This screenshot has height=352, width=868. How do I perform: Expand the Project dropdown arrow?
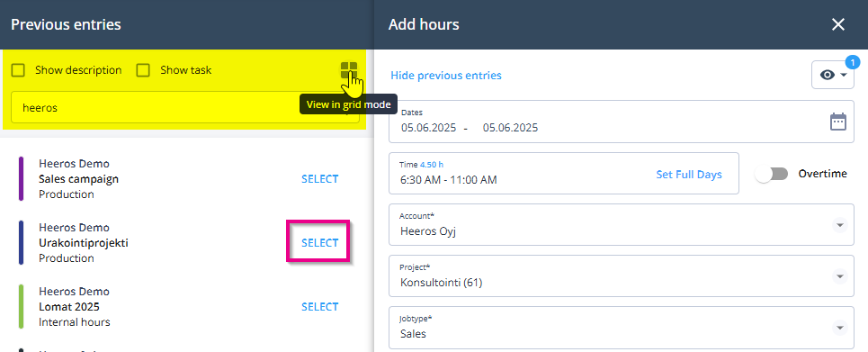[x=840, y=276]
